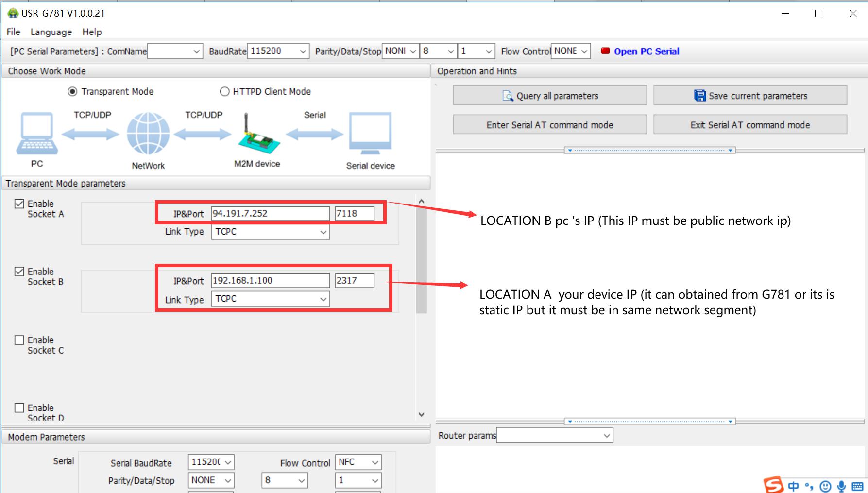Image resolution: width=868 pixels, height=493 pixels.
Task: Minimize the USR-G781 window
Action: (785, 14)
